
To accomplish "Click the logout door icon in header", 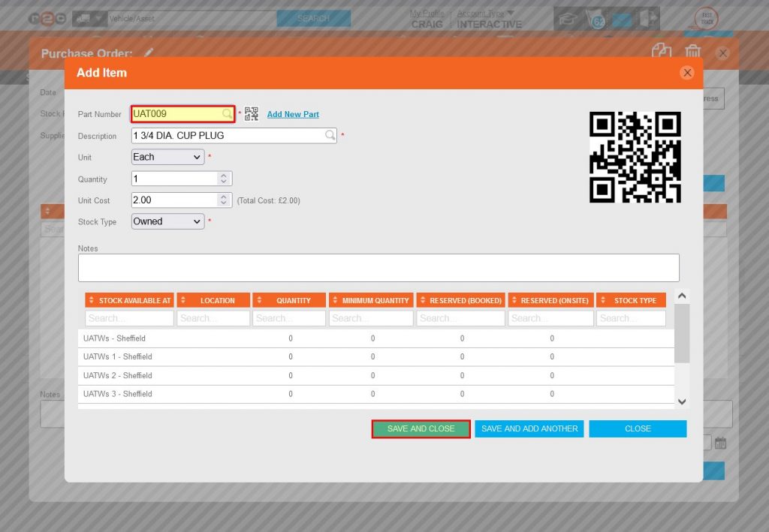I will (x=647, y=17).
